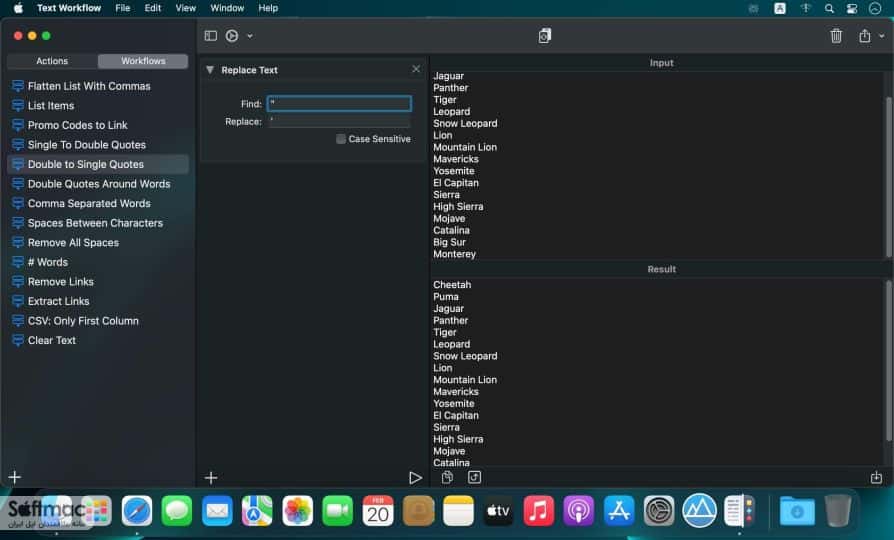This screenshot has width=894, height=540.
Task: Click the Input pane scrollbar
Action: point(888,177)
